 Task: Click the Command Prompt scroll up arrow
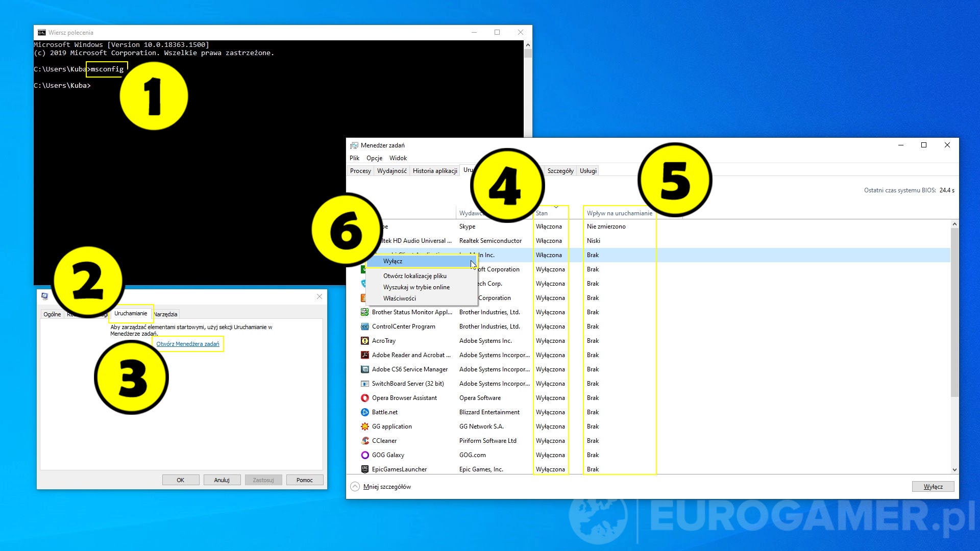[528, 45]
